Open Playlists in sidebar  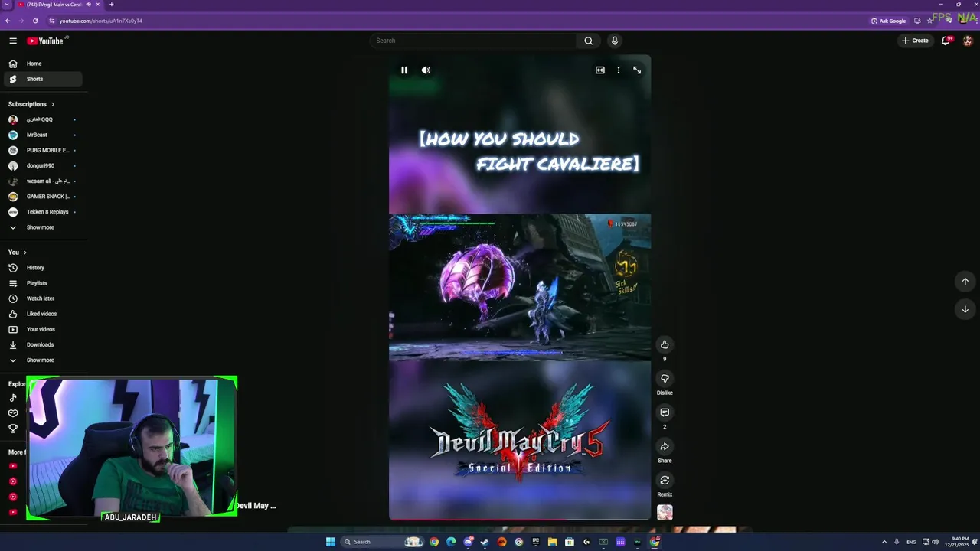pos(43,283)
